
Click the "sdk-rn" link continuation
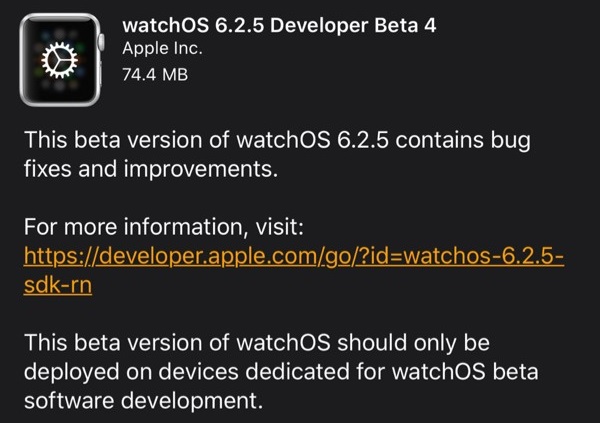pyautogui.click(x=58, y=285)
